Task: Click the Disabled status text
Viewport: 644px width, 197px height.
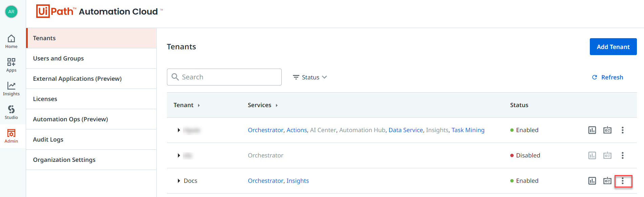Action: (x=528, y=155)
